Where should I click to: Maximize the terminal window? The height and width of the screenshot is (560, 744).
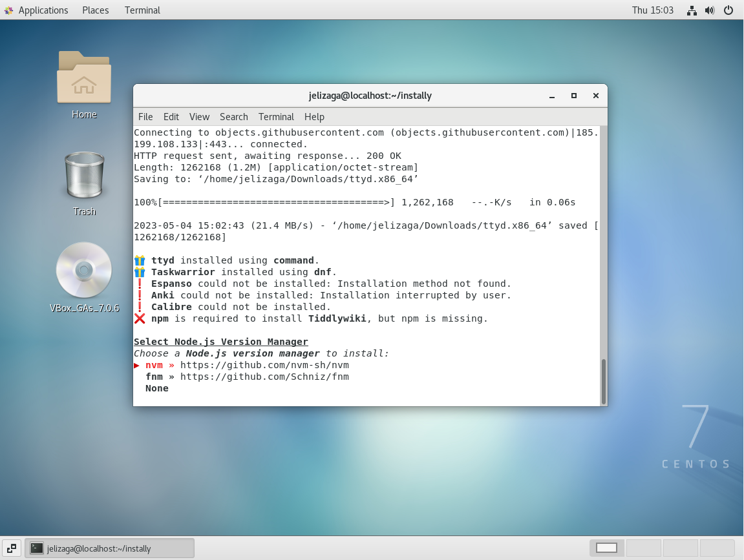pos(573,96)
